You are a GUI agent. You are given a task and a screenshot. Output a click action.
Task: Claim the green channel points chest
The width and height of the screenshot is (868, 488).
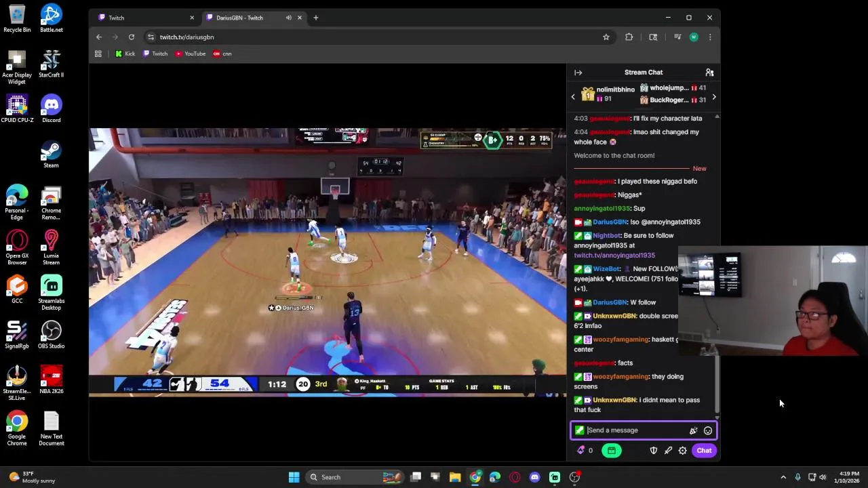click(612, 451)
